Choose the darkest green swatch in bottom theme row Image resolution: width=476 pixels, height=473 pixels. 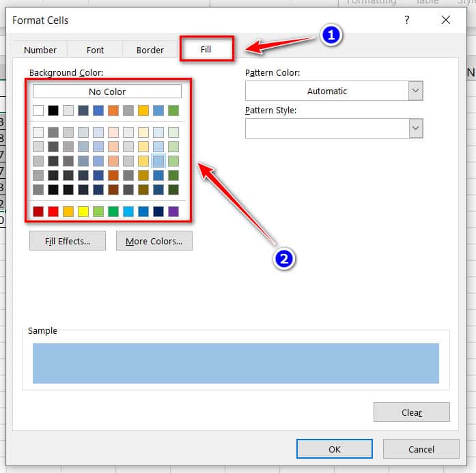click(173, 190)
